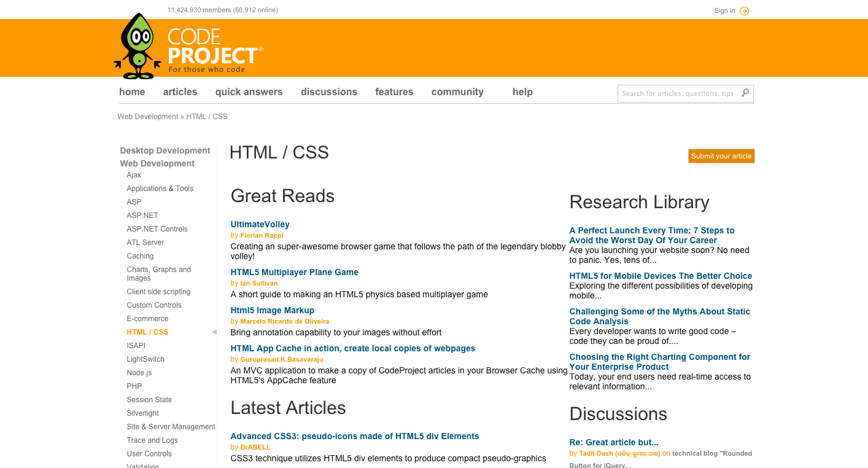Open the UltimateVolley article
868x468 pixels.
[260, 225]
